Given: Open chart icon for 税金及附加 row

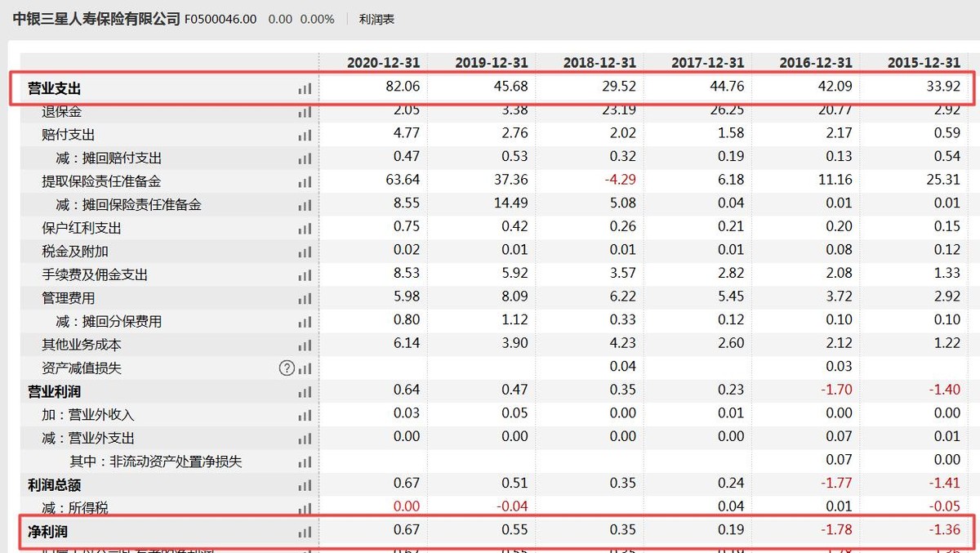Looking at the screenshot, I should 305,252.
